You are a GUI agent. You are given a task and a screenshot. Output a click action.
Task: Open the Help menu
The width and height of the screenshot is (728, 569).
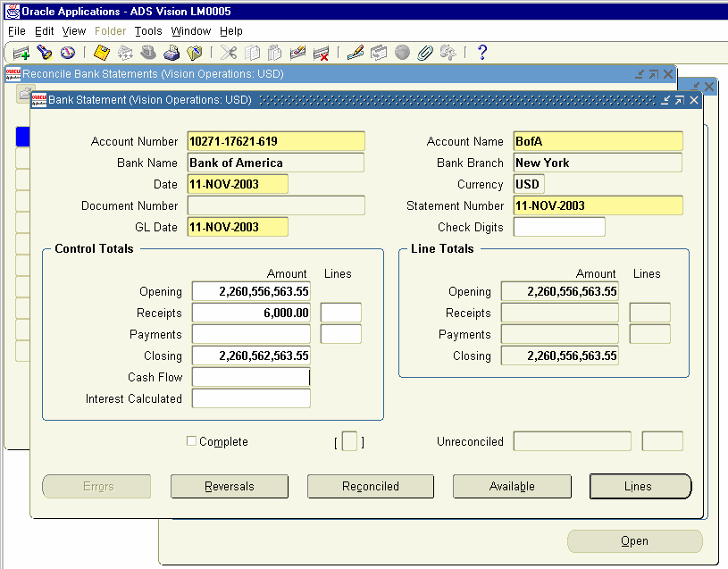pyautogui.click(x=231, y=31)
